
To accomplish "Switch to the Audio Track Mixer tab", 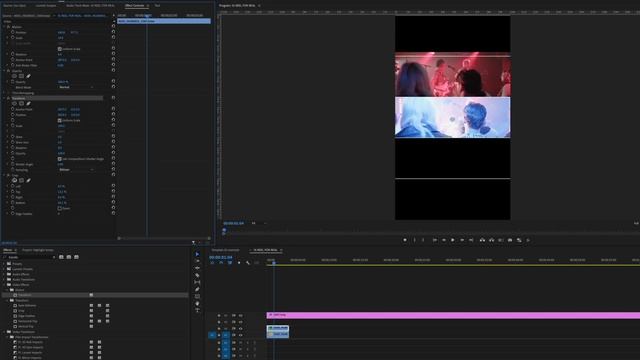I will click(90, 6).
